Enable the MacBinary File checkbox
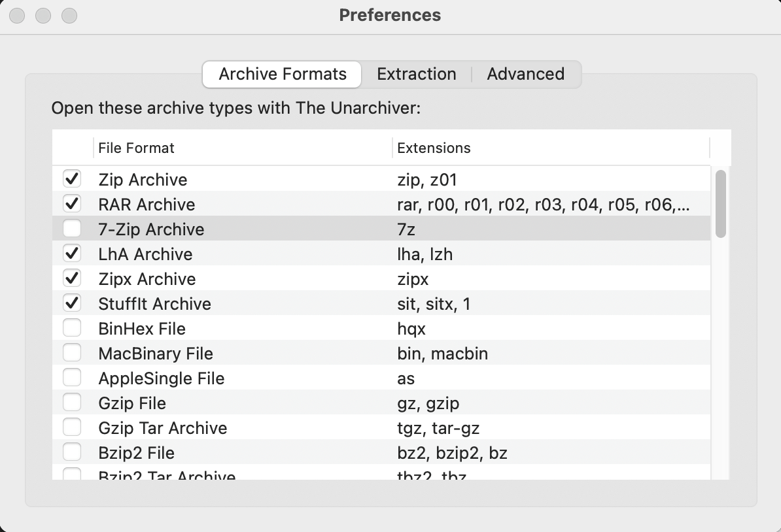Screen dimensions: 781x532 (72, 353)
